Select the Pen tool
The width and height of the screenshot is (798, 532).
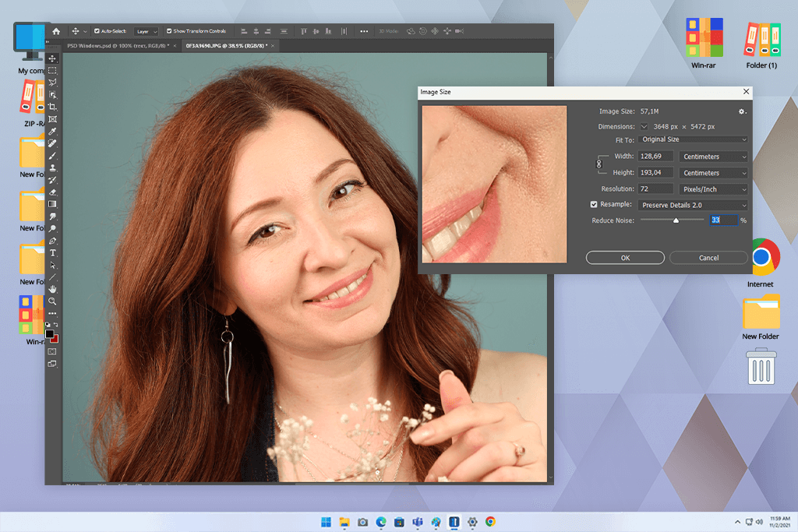[x=52, y=241]
